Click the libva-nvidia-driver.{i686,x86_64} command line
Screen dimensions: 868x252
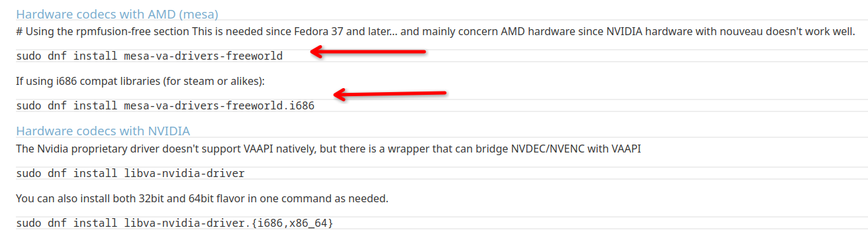coord(175,223)
